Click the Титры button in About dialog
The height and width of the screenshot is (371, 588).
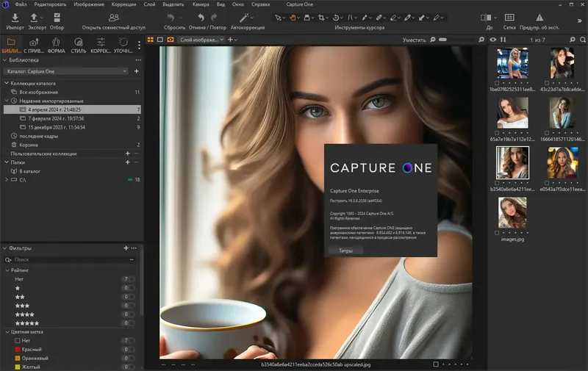click(345, 251)
